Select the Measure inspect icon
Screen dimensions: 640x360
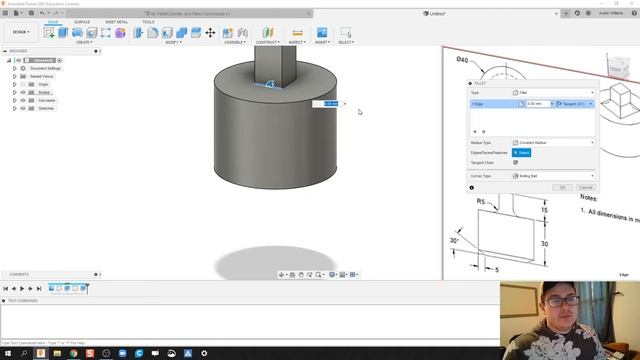pyautogui.click(x=298, y=33)
